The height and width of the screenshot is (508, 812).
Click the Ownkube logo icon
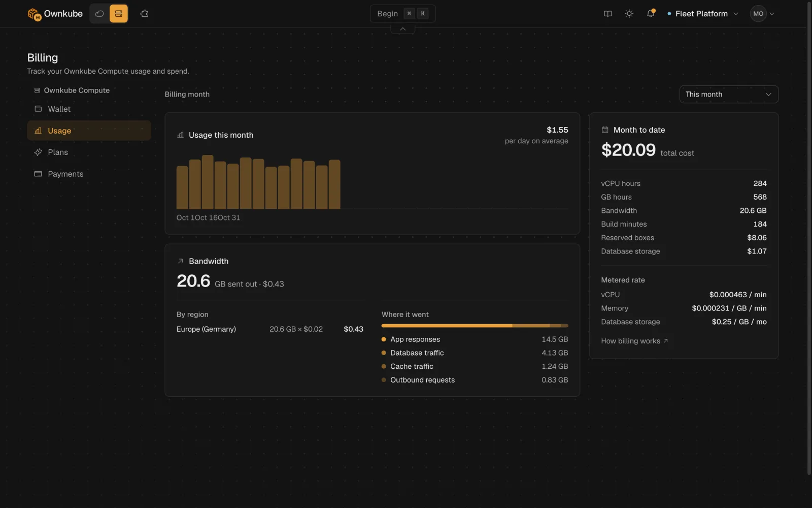pyautogui.click(x=34, y=14)
